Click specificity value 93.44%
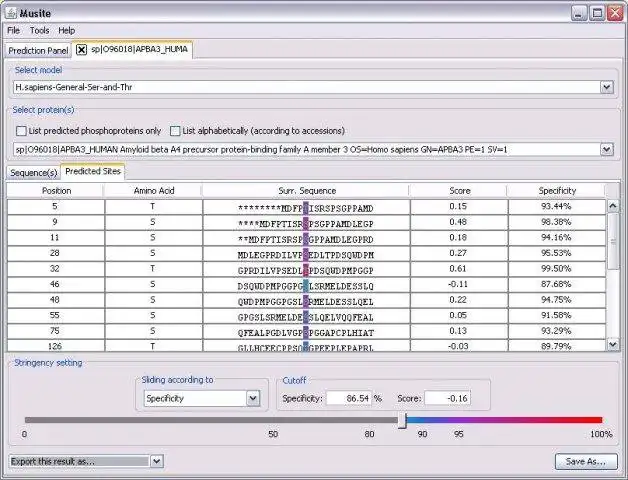This screenshot has height=480, width=628. [556, 206]
